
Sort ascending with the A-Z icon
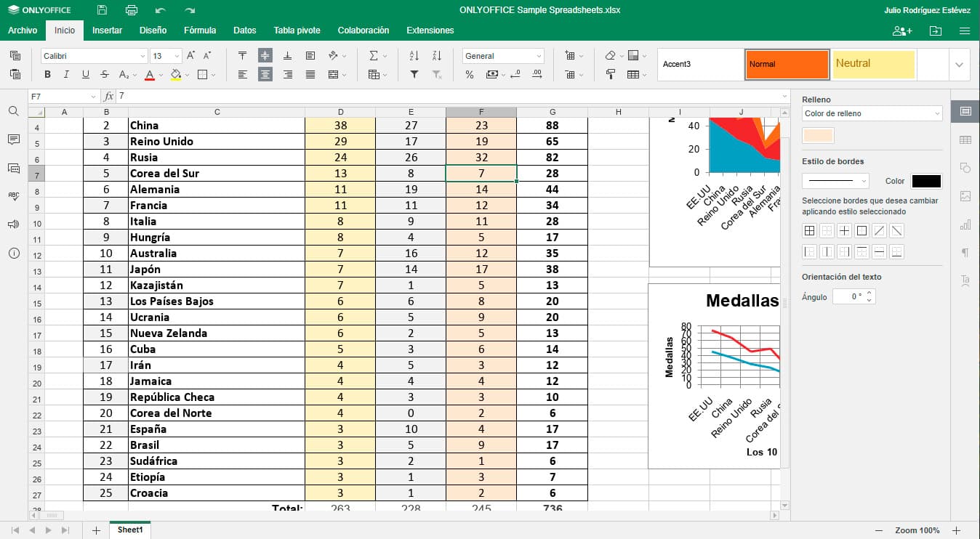[414, 56]
